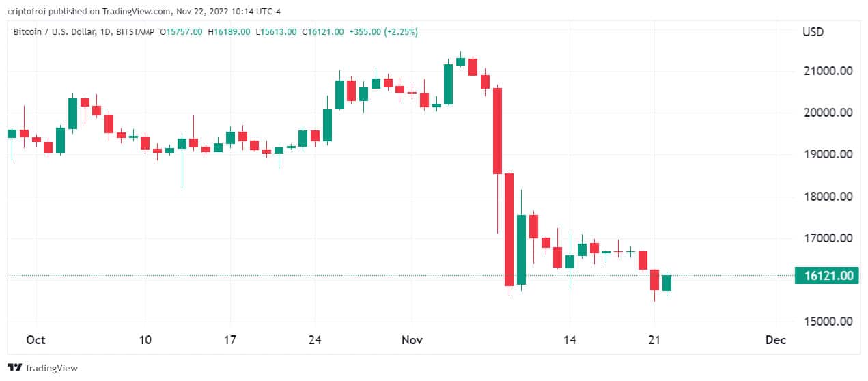Click the latest green candle near 16121
This screenshot has width=868, height=381.
click(x=667, y=283)
